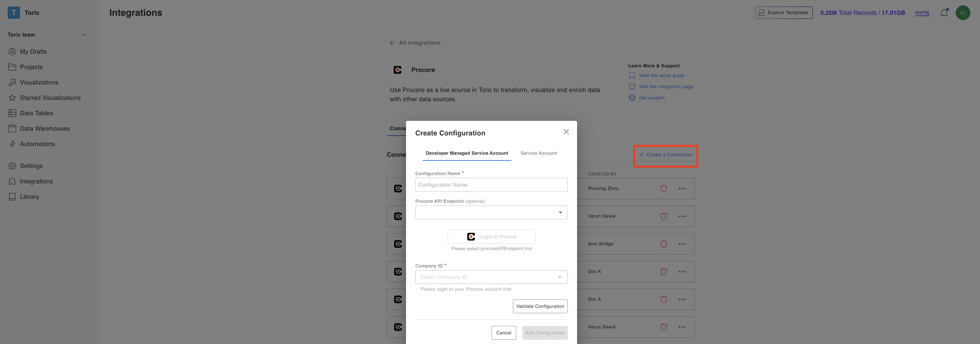
Task: Click the CREATED BY column header
Action: pyautogui.click(x=602, y=174)
